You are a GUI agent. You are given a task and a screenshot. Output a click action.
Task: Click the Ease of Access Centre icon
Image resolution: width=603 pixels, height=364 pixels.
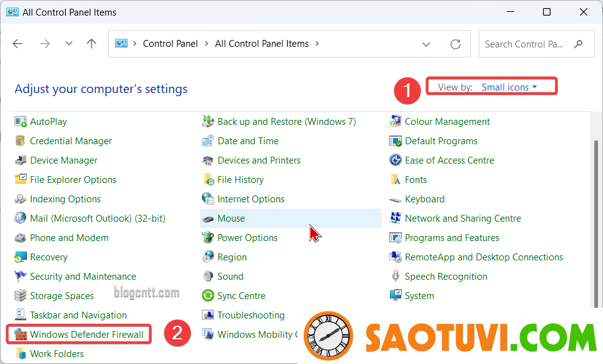(396, 160)
